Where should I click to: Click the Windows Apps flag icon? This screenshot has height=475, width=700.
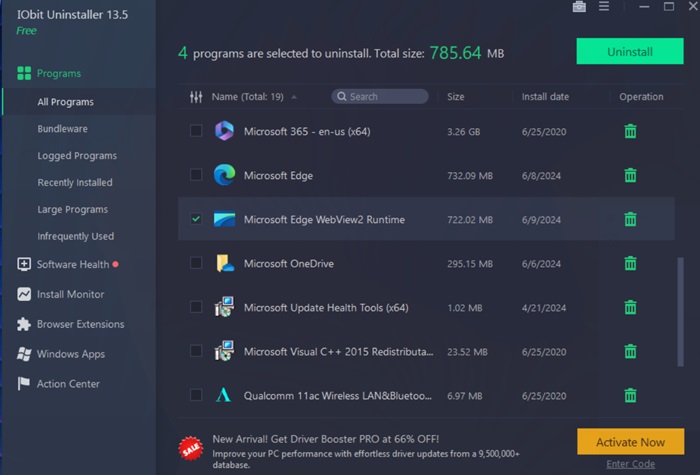(x=24, y=354)
